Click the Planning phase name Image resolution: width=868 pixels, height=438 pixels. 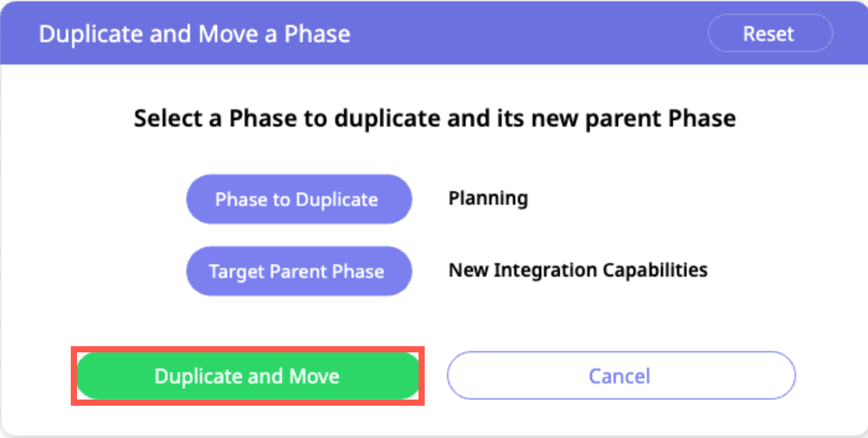pos(488,199)
